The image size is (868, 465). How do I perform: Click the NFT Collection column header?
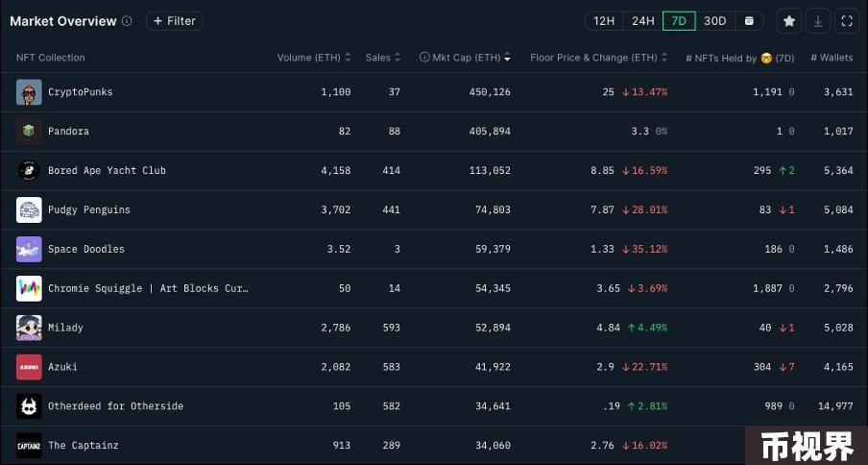click(x=50, y=58)
